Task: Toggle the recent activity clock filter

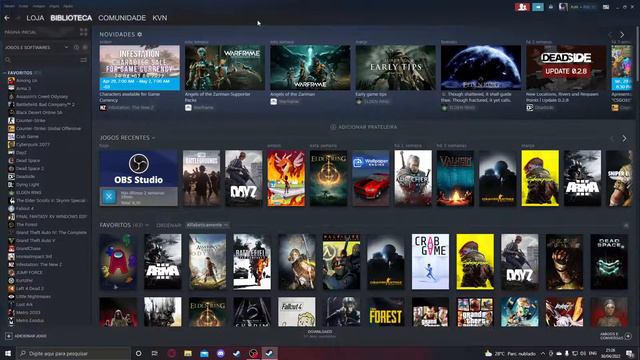Action: (76, 47)
